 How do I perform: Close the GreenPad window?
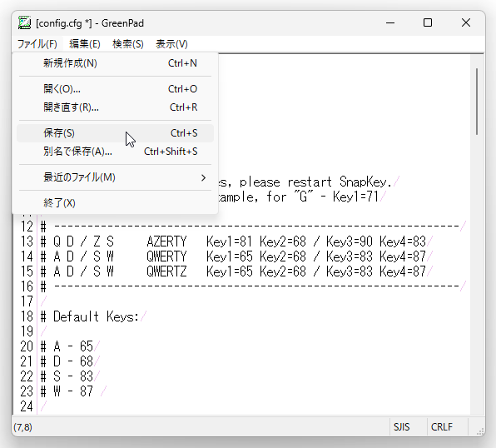tap(466, 22)
